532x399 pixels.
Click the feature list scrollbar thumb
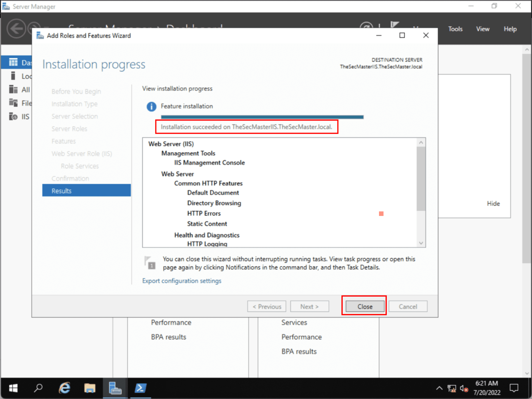(421, 179)
